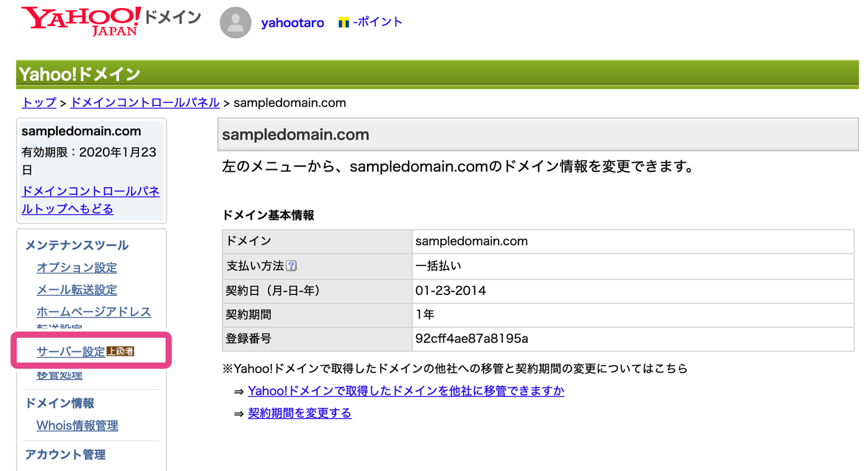The height and width of the screenshot is (471, 868).
Task: Click the Yahoo! JAPAN logo
Action: 81,22
